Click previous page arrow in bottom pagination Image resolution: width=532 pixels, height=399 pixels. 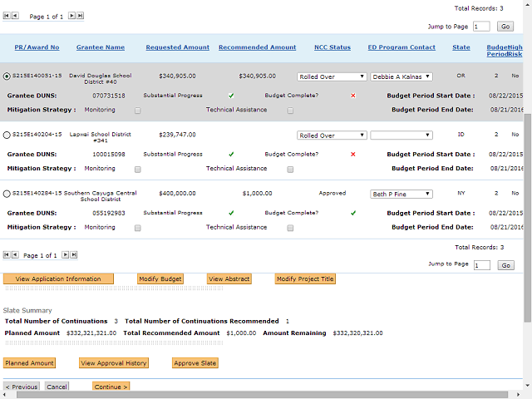[16, 255]
